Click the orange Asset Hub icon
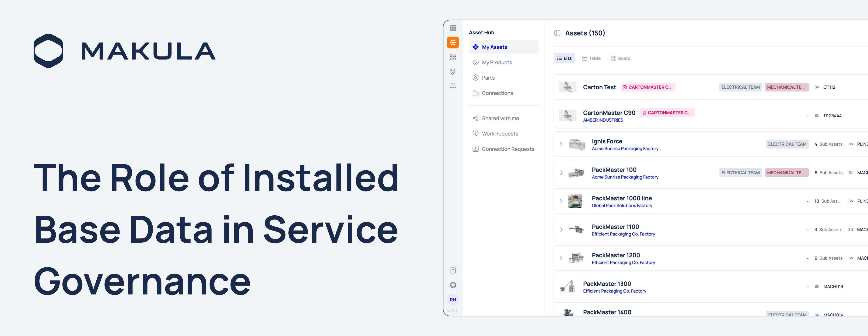This screenshot has width=868, height=336. coord(452,42)
